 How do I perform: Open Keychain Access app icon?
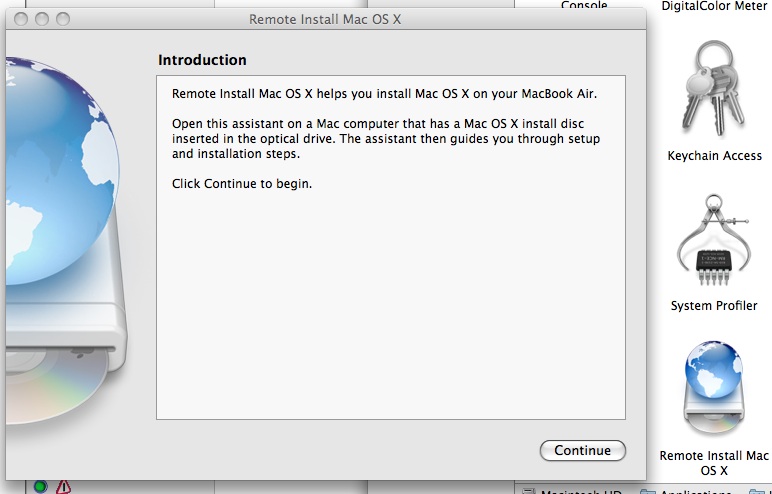pos(713,90)
